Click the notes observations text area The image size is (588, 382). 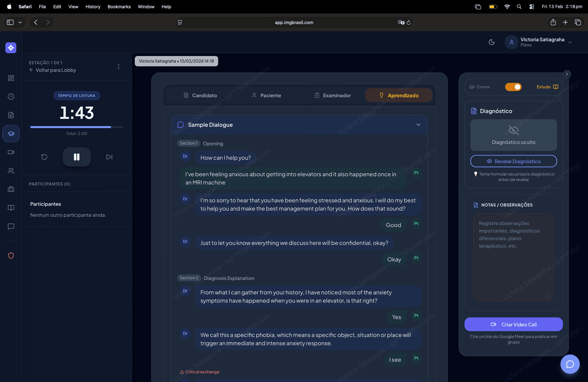(x=513, y=257)
